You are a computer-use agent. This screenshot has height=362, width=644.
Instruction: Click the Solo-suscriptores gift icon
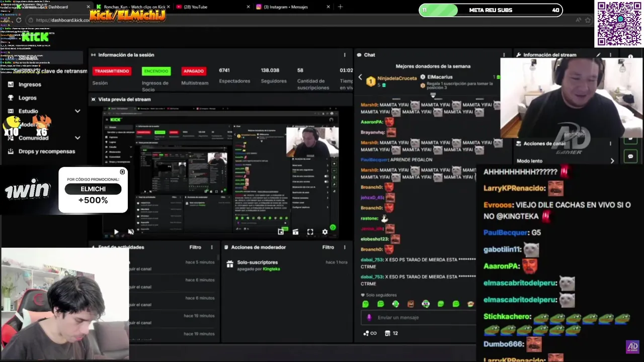[230, 263]
